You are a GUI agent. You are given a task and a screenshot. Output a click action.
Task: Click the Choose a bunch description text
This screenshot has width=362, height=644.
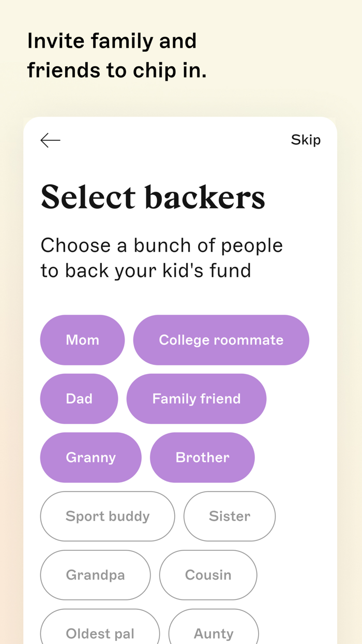(x=161, y=257)
